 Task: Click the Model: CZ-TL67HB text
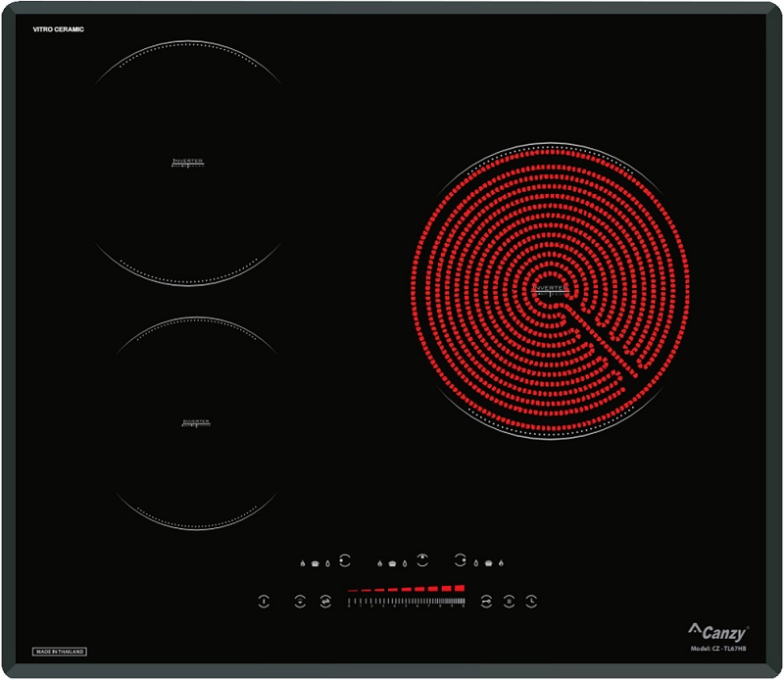point(718,649)
